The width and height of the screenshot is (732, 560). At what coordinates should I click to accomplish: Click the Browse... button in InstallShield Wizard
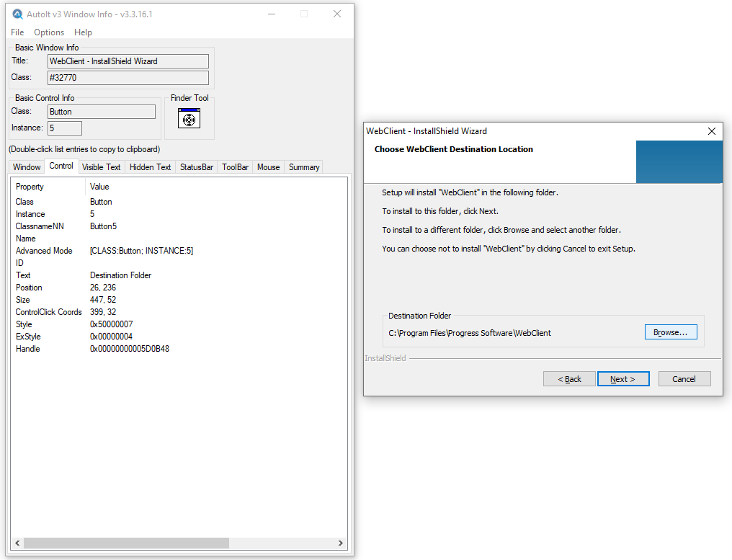coord(671,332)
